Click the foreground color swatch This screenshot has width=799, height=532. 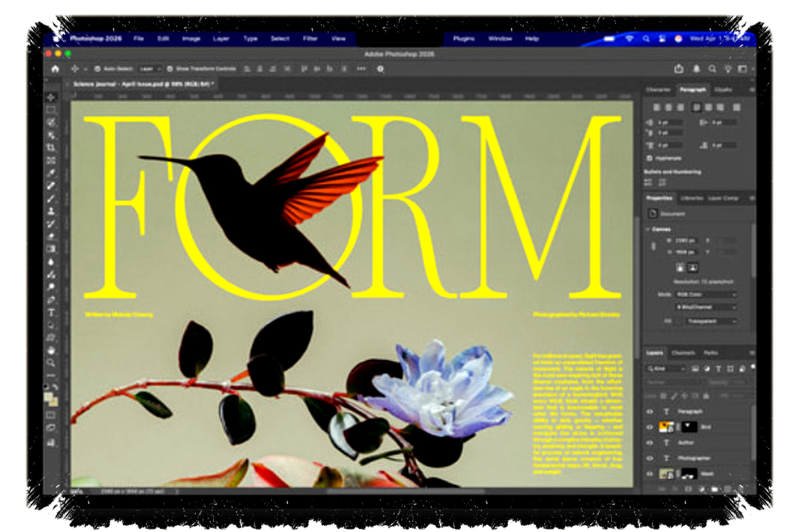coord(49,397)
